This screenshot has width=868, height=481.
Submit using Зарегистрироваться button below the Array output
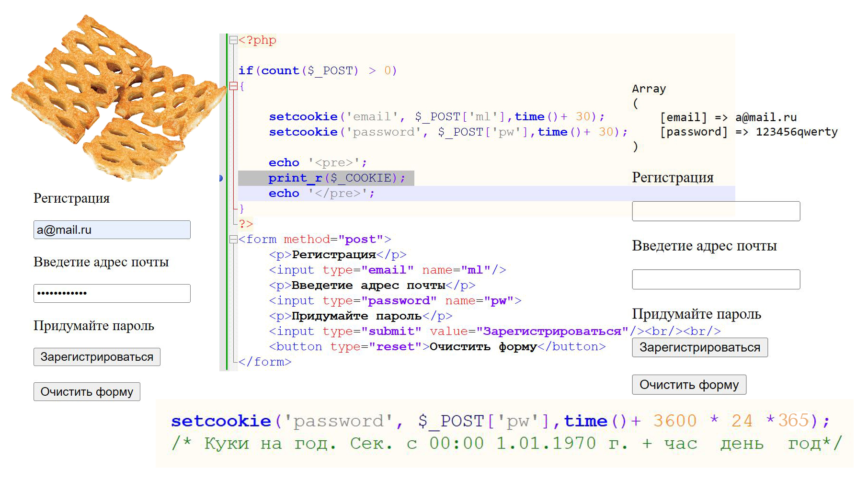click(x=699, y=347)
